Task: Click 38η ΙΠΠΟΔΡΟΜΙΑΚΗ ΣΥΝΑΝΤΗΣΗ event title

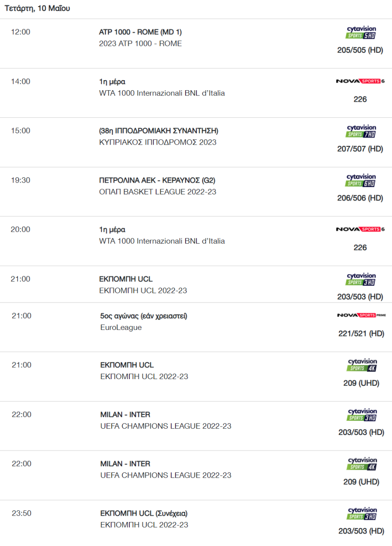Action: pyautogui.click(x=159, y=131)
